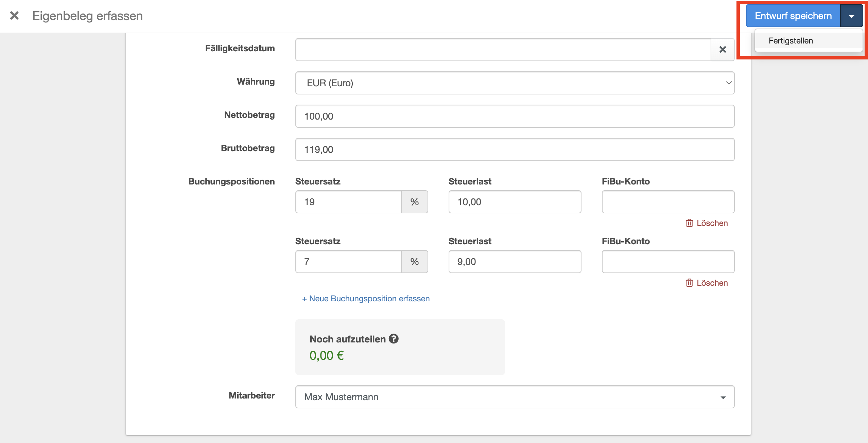The width and height of the screenshot is (868, 443).
Task: Click the second FiBu-Konto input field
Action: 668,262
